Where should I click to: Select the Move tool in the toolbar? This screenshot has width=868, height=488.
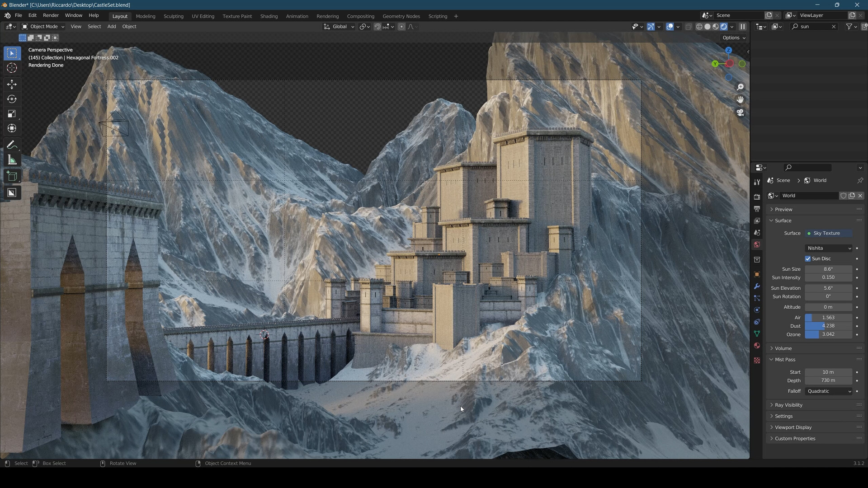[x=12, y=84]
